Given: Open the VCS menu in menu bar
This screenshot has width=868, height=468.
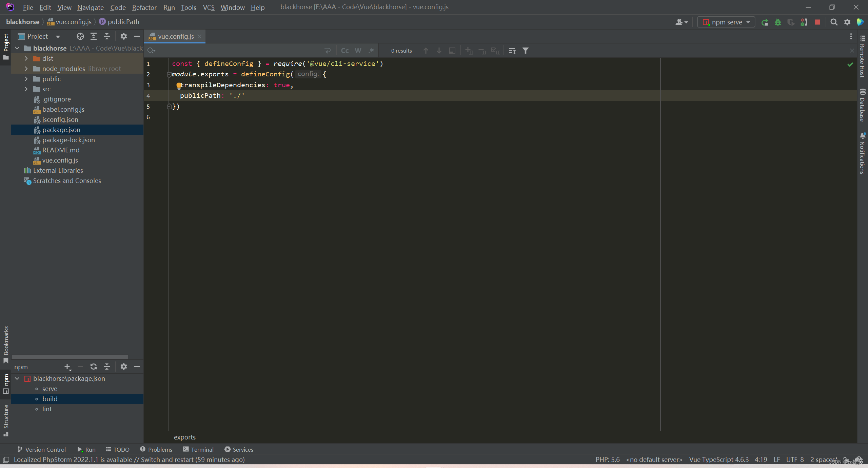Looking at the screenshot, I should (209, 7).
